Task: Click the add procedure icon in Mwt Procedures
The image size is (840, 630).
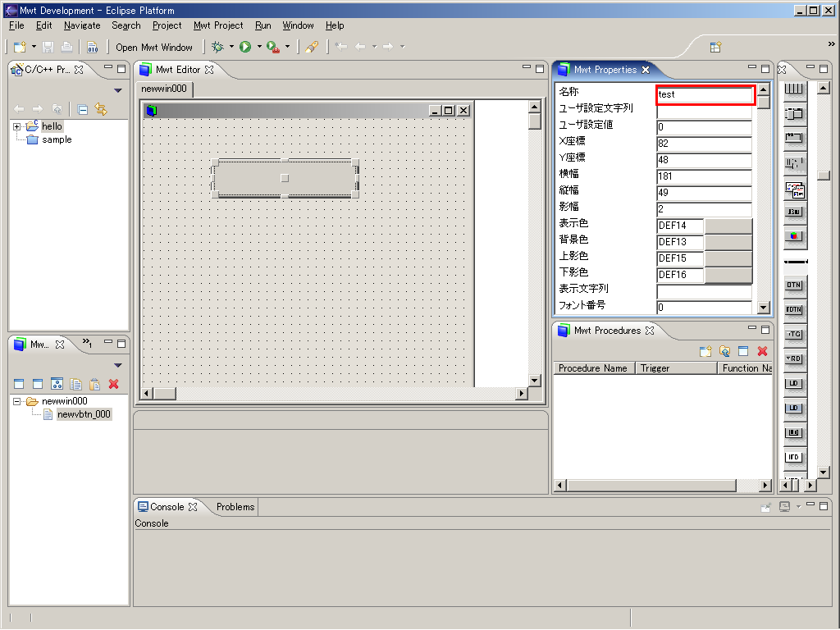Action: pos(705,351)
